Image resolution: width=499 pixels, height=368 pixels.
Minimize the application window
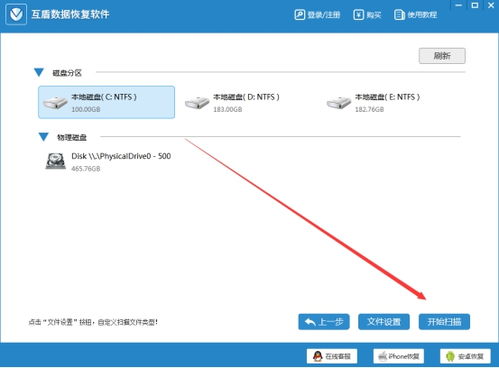pos(459,5)
